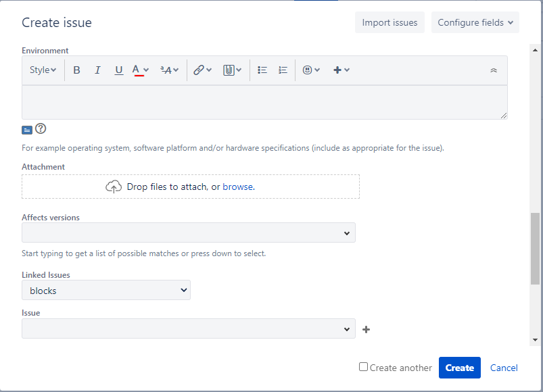Open the text color picker
Screen dimensions: 543x392
pyautogui.click(x=139, y=70)
